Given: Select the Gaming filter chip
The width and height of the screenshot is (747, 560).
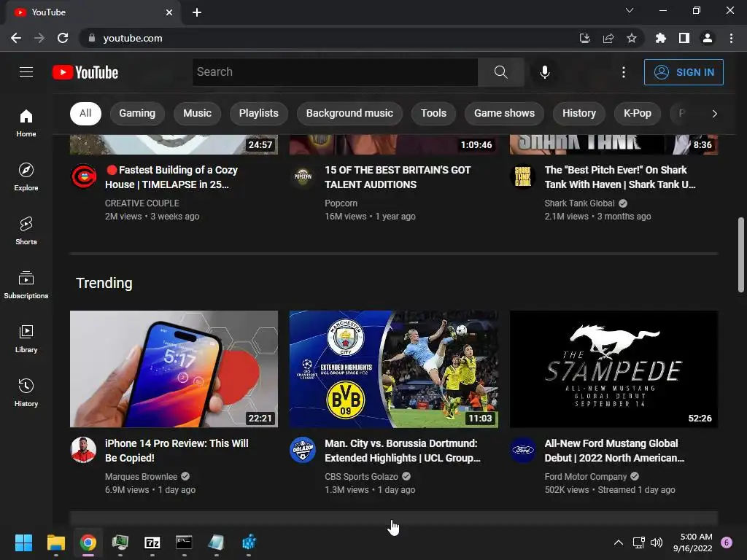Looking at the screenshot, I should [x=137, y=113].
